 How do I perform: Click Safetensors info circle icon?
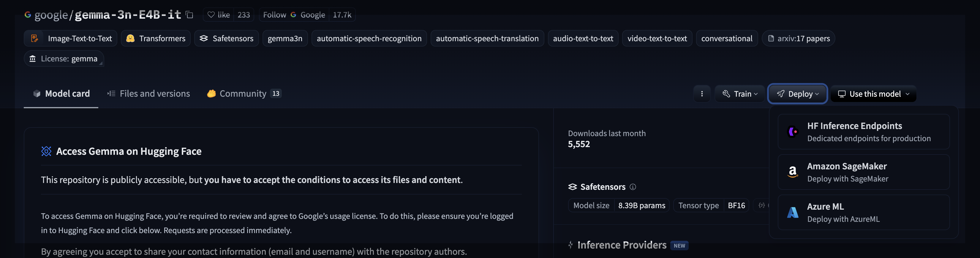point(633,187)
